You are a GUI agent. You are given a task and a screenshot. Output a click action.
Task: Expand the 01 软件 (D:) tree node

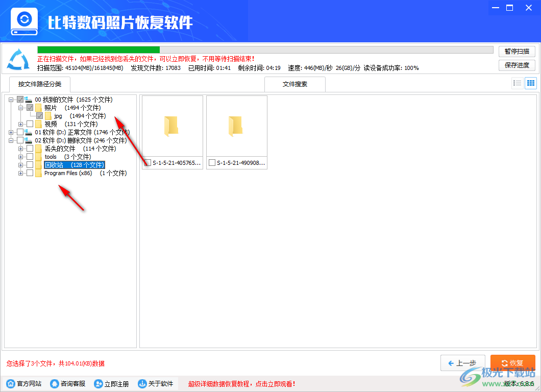(x=10, y=132)
